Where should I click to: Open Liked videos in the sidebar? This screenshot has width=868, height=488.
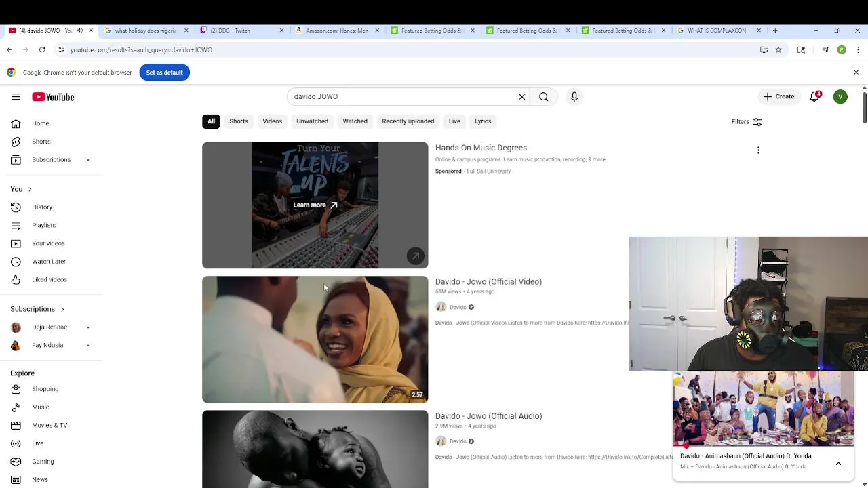[50, 279]
